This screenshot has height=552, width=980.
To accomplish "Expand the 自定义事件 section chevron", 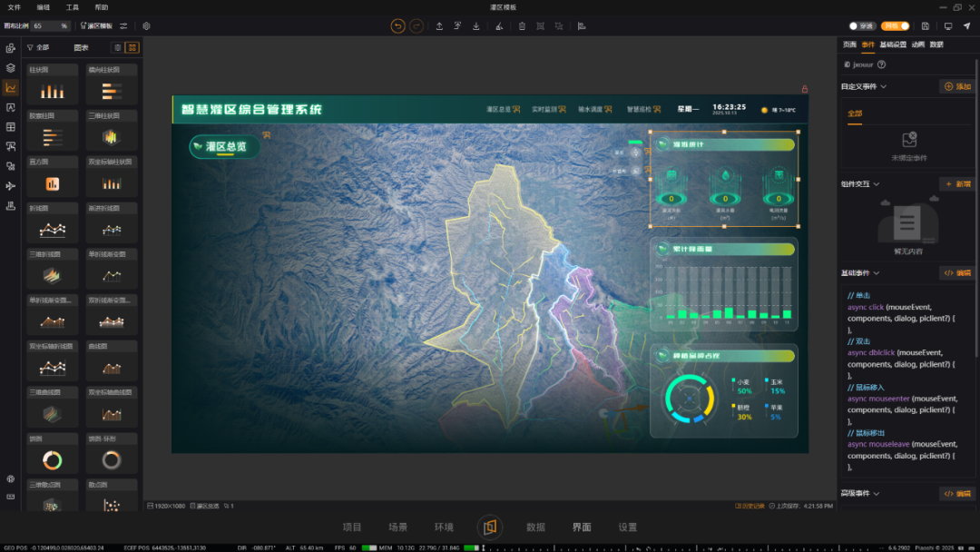I will (883, 87).
